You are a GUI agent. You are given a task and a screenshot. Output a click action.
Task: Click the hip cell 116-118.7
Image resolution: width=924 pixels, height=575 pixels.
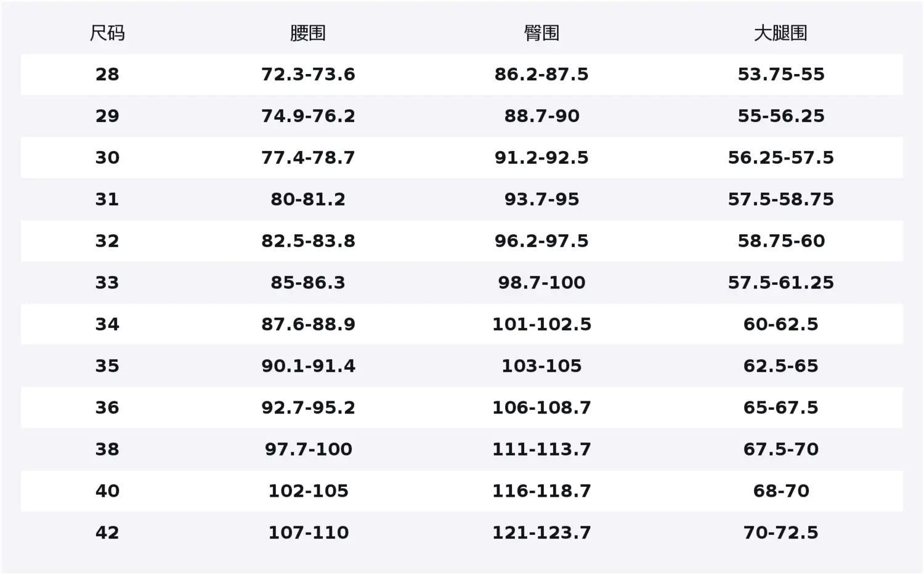[x=541, y=491]
